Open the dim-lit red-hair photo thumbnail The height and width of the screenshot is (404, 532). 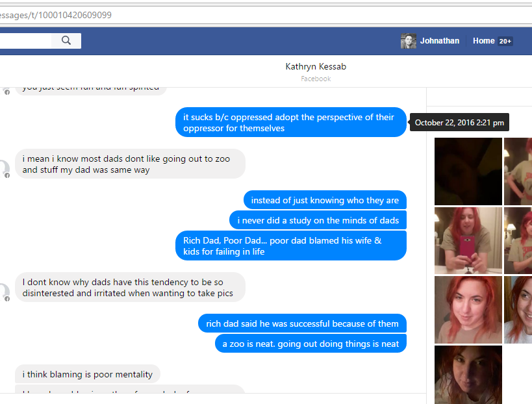point(468,375)
